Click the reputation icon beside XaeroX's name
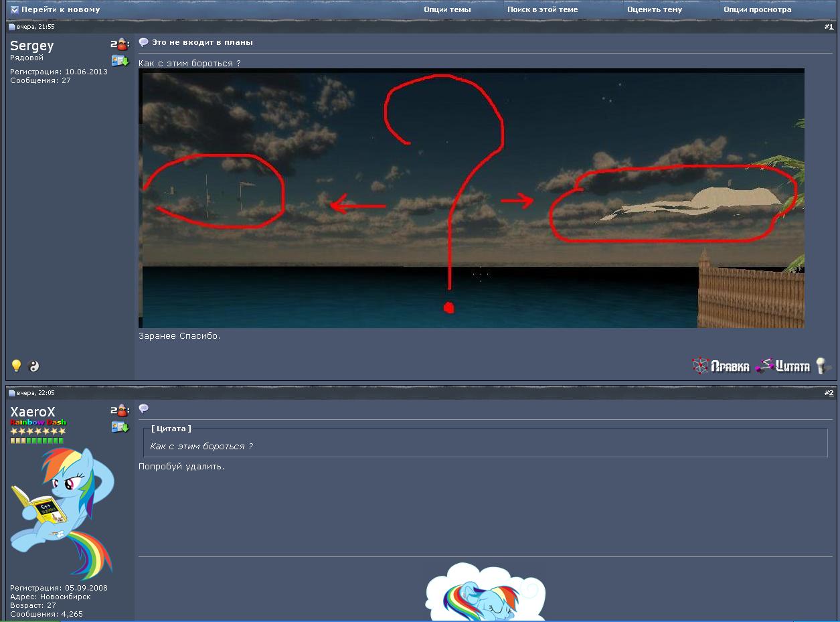Image resolution: width=840 pixels, height=622 pixels. click(x=120, y=411)
